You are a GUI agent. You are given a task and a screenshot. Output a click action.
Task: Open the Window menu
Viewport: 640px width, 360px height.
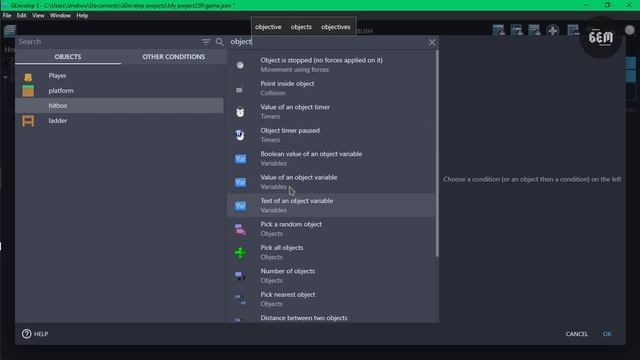click(60, 16)
